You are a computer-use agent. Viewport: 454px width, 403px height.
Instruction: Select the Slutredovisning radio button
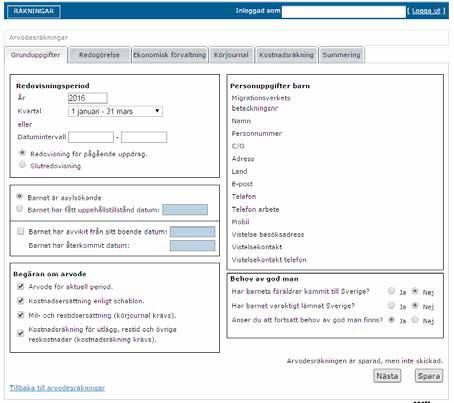tap(22, 164)
